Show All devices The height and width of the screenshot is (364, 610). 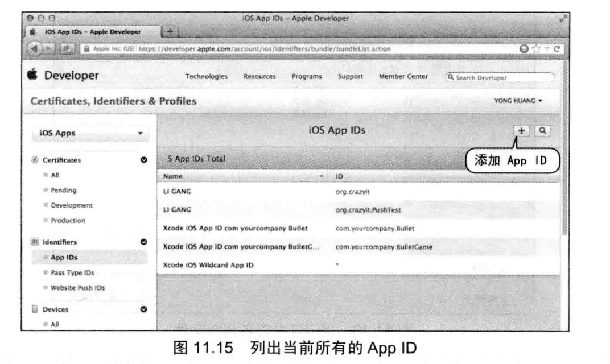[55, 324]
